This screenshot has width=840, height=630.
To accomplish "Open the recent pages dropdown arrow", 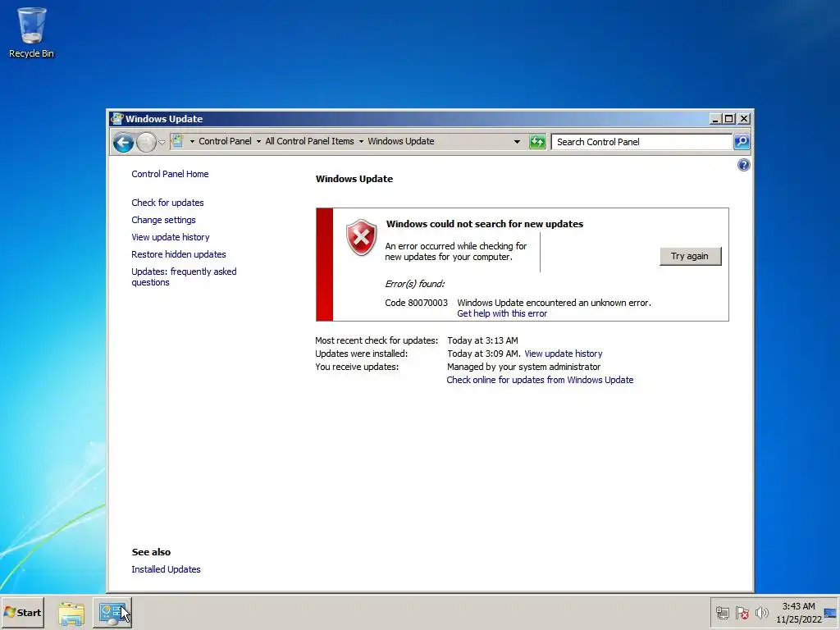I will click(x=162, y=143).
